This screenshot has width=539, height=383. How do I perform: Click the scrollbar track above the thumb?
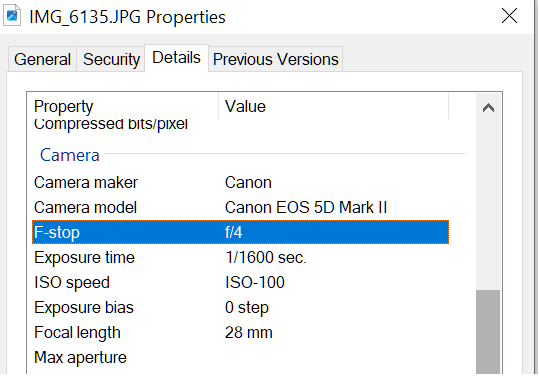(x=488, y=206)
